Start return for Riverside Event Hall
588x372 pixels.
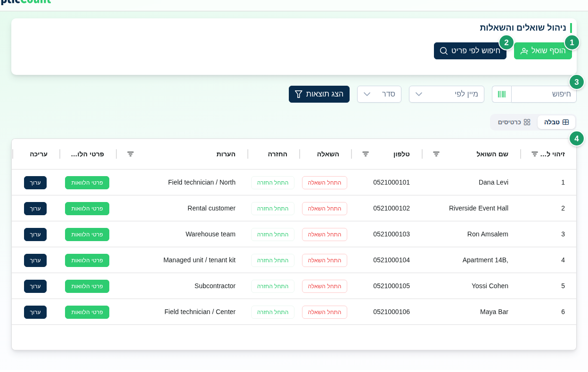(273, 209)
